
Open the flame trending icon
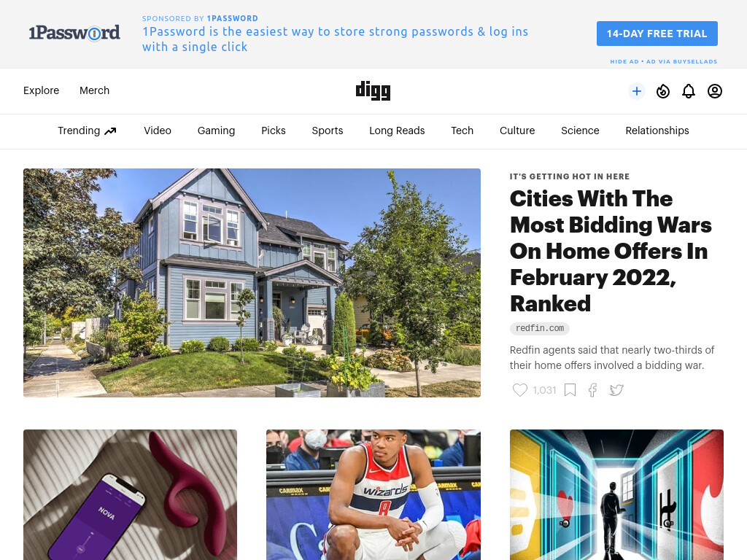pos(662,91)
